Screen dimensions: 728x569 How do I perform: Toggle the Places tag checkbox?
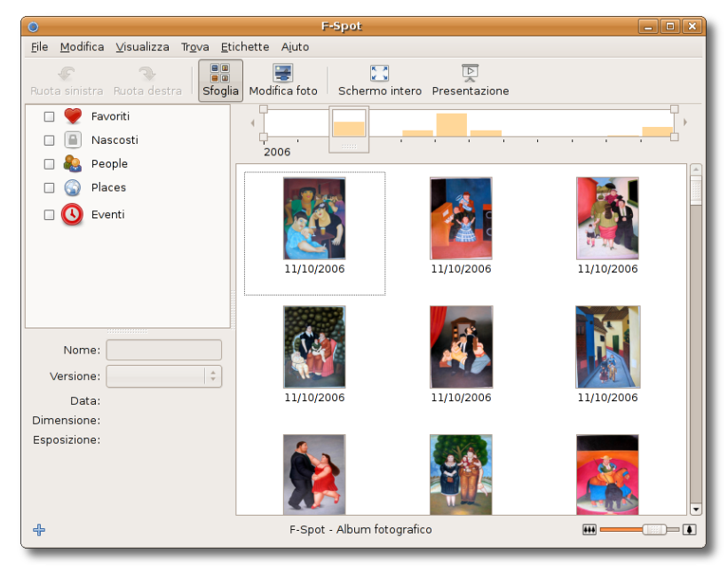(x=50, y=188)
